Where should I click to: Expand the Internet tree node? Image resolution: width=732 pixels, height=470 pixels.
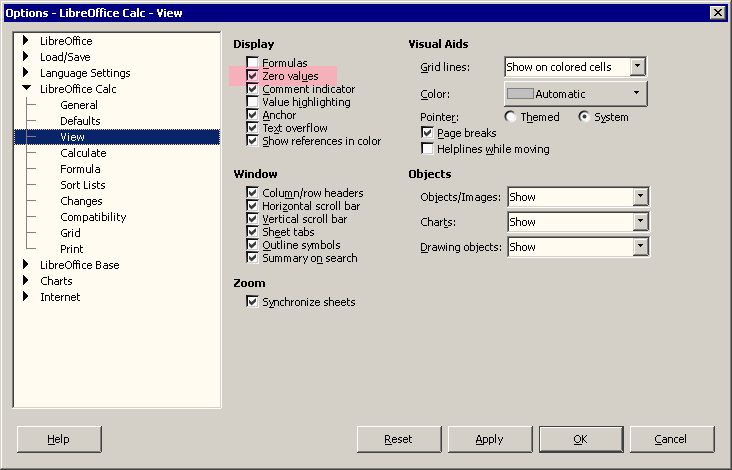[26, 296]
